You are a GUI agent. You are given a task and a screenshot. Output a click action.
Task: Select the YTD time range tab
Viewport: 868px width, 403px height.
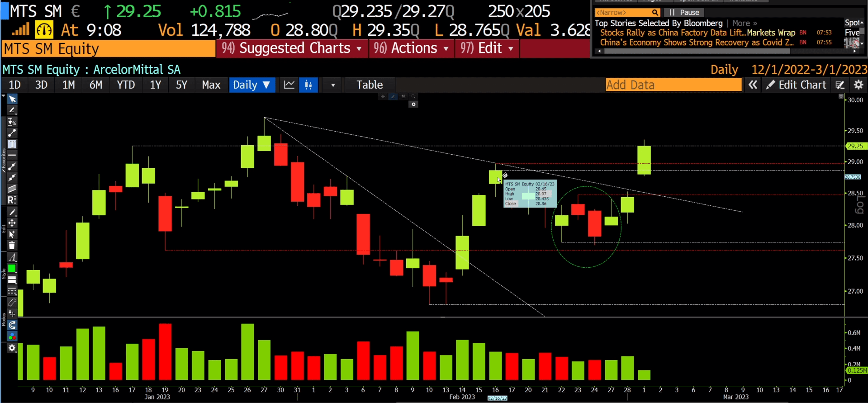click(x=126, y=85)
